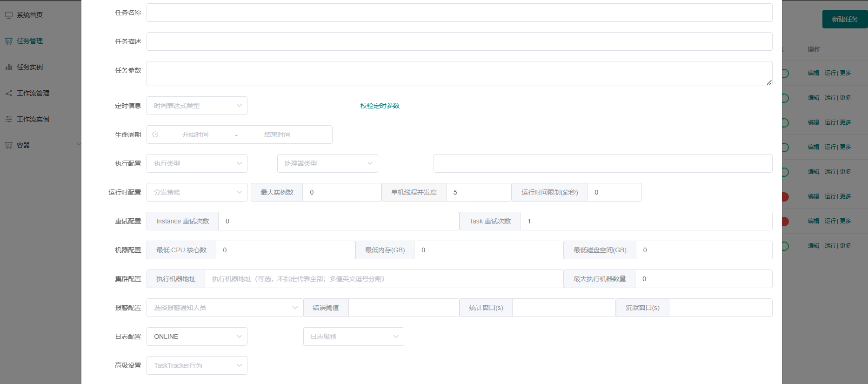Focus the 任务名称 input field
This screenshot has width=868, height=384.
460,13
